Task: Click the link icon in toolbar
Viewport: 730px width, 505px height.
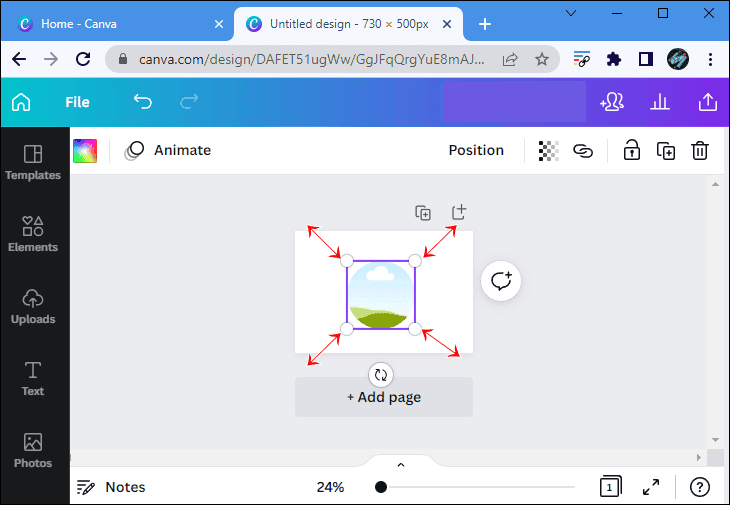Action: (582, 151)
